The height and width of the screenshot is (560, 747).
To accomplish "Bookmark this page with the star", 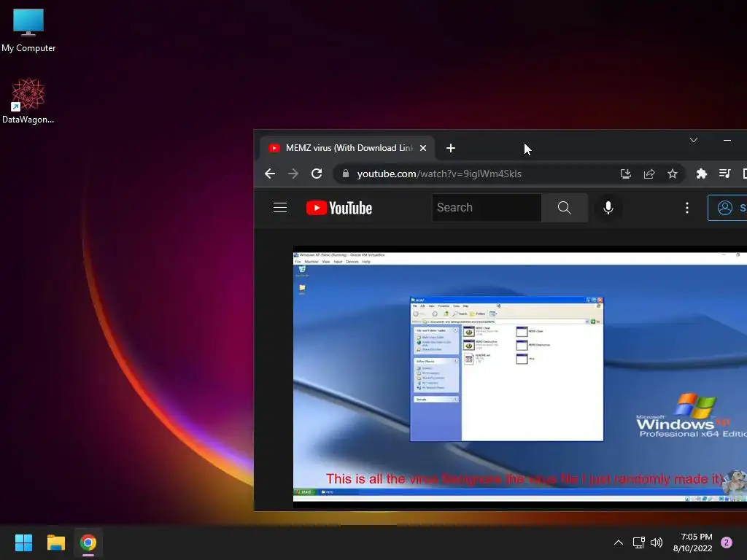I will (672, 174).
